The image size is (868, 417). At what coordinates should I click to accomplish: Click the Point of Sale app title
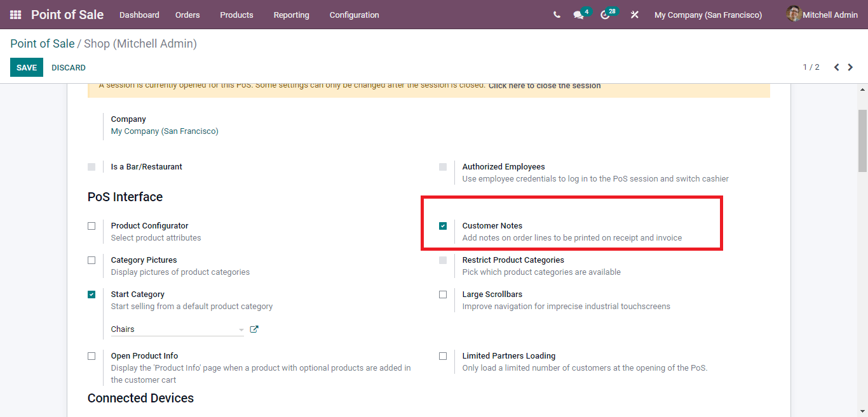click(x=67, y=15)
